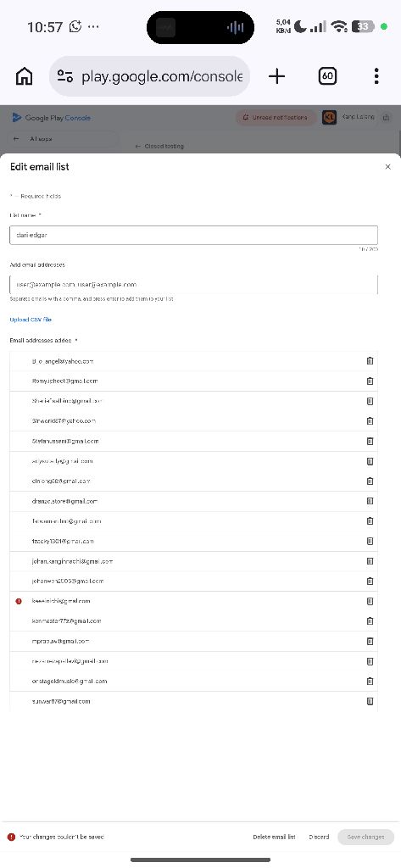Delete the johan.kanginnachi gmail entry
Image resolution: width=401 pixels, height=868 pixels.
370,561
